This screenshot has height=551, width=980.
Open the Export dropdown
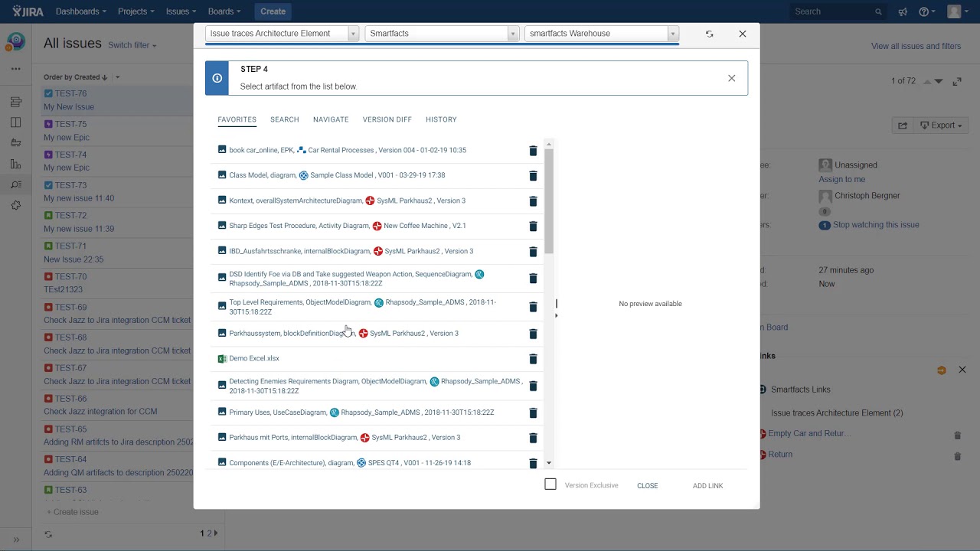[941, 126]
